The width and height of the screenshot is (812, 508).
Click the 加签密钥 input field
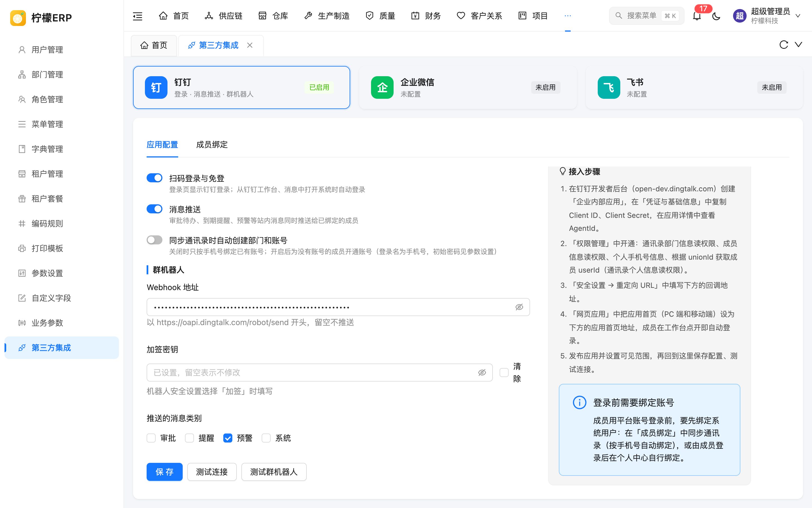[x=319, y=372]
